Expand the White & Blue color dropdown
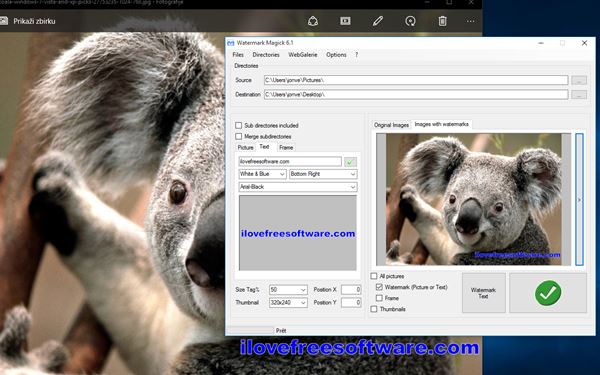Image resolution: width=600 pixels, height=375 pixels. 262,174
